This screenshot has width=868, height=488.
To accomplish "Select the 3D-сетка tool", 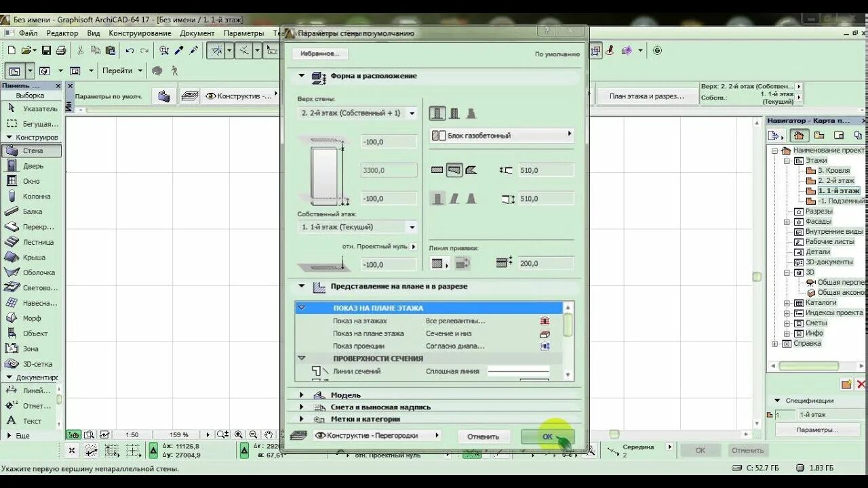I will tap(31, 364).
